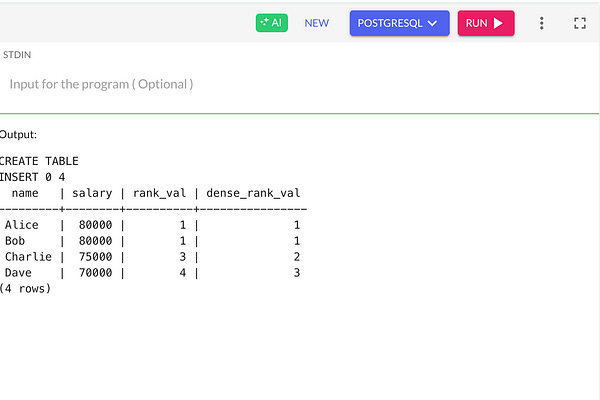Select the INSERT 0 4 output line

pyautogui.click(x=32, y=177)
